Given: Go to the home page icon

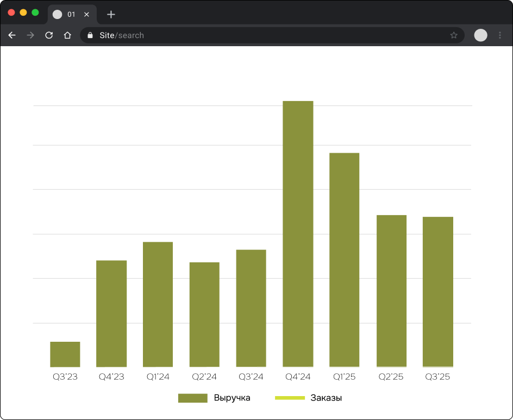Looking at the screenshot, I should (67, 35).
